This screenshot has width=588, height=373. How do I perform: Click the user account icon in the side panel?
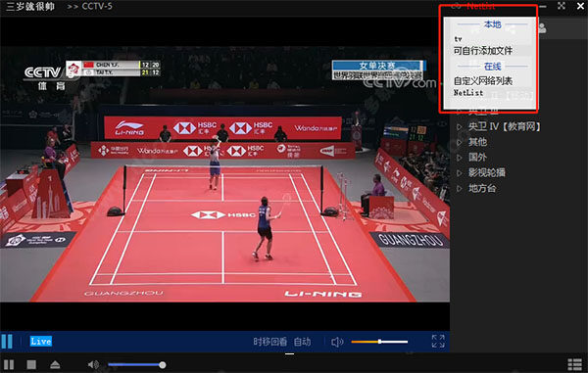coord(542,28)
